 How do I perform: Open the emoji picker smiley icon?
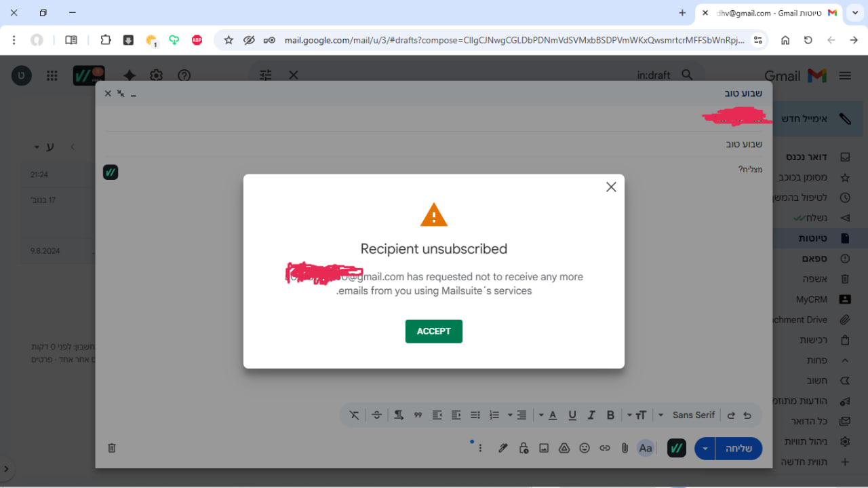pyautogui.click(x=585, y=448)
